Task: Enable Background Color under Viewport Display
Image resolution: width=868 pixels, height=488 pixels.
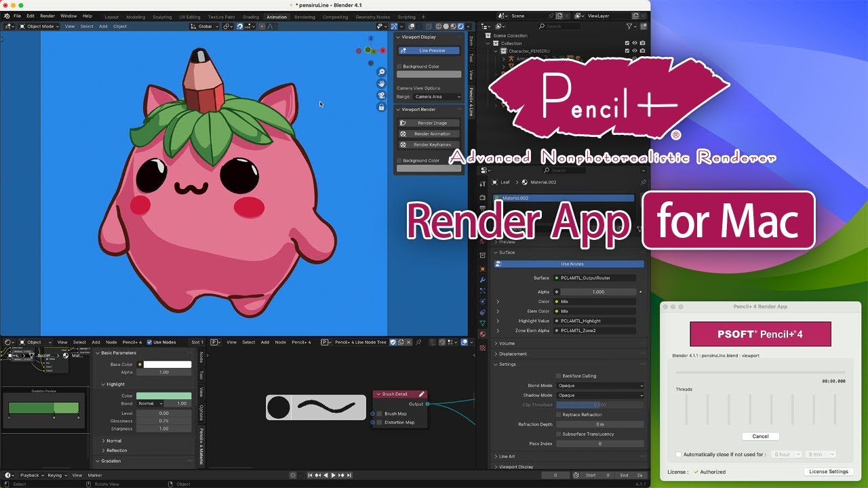Action: [399, 66]
